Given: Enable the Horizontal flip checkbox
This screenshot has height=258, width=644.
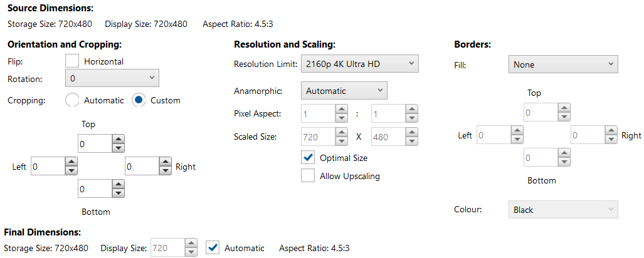Looking at the screenshot, I should 73,61.
